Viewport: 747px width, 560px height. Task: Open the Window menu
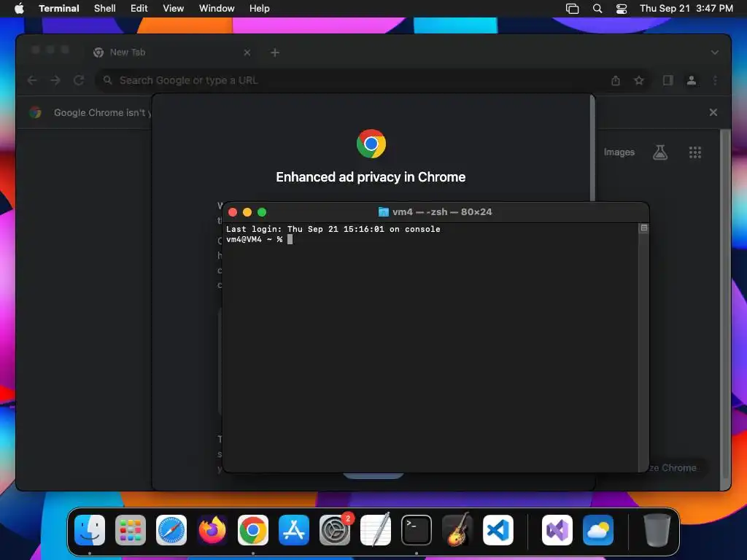click(x=217, y=8)
